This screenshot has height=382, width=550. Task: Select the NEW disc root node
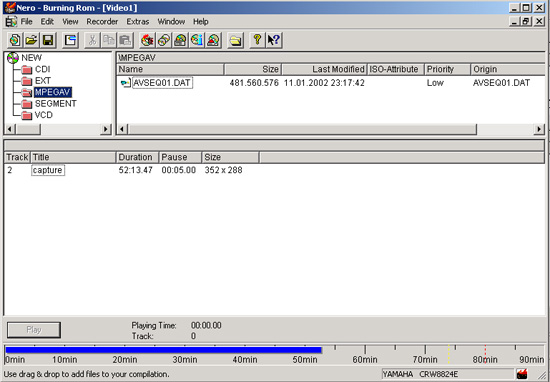[31, 58]
